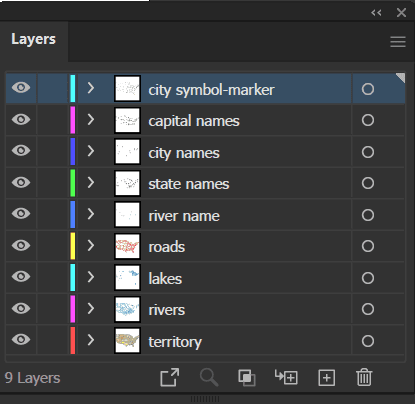Expand the rivers layer chevron
Image resolution: width=415 pixels, height=404 pixels.
(91, 309)
